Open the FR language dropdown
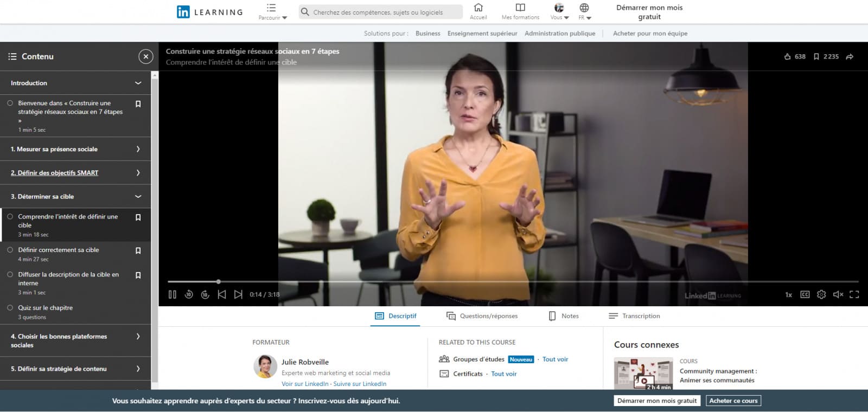The height and width of the screenshot is (412, 868). pos(584,12)
